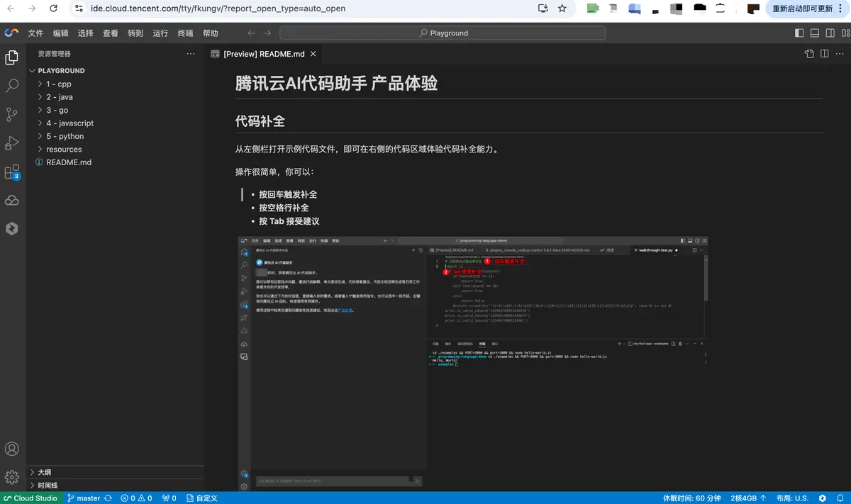Image resolution: width=851 pixels, height=504 pixels.
Task: Open the 运行 menu
Action: coord(160,33)
